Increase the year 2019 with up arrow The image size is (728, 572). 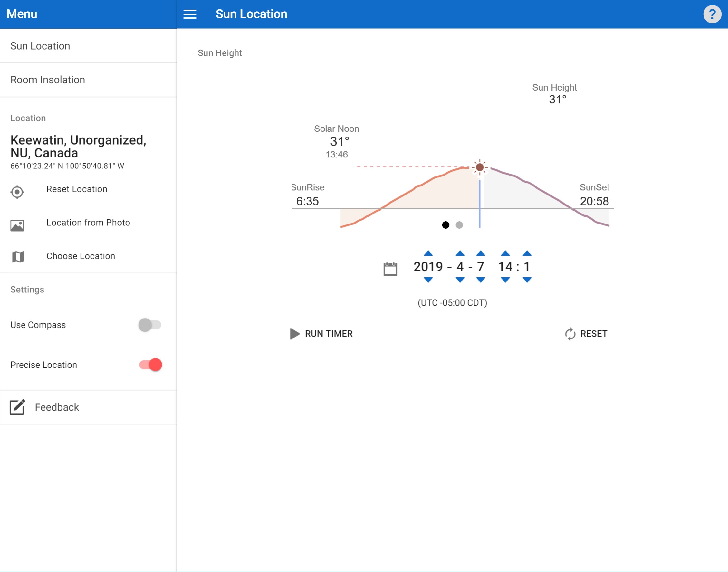coord(428,253)
